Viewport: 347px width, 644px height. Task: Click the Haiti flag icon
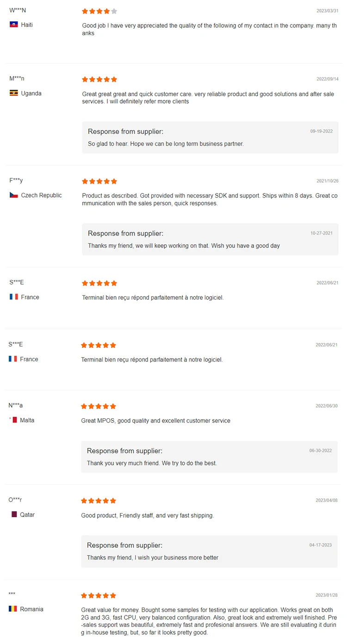(x=14, y=25)
